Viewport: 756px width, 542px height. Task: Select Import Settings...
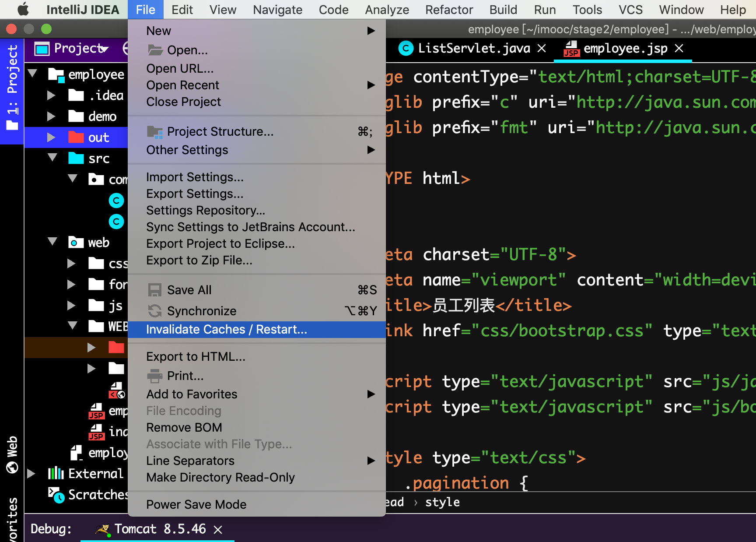(257, 177)
